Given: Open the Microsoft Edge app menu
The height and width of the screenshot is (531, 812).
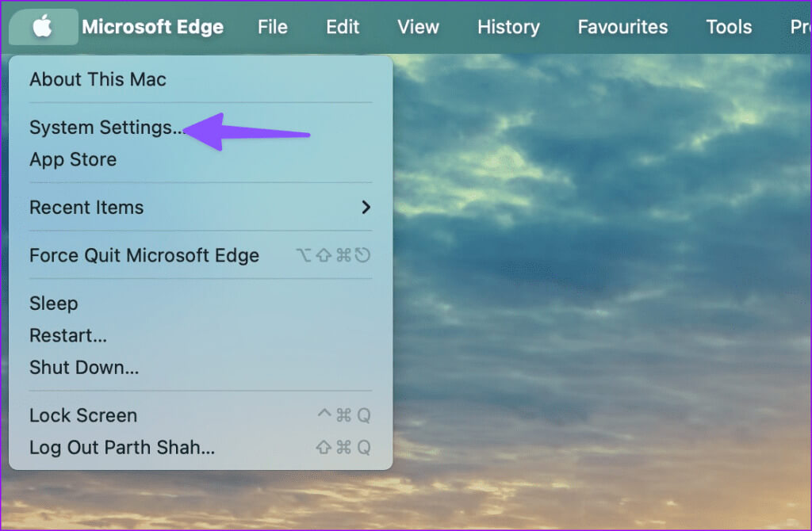Looking at the screenshot, I should pyautogui.click(x=153, y=27).
